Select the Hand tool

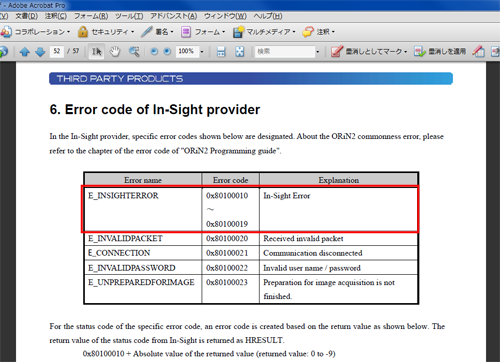[115, 52]
